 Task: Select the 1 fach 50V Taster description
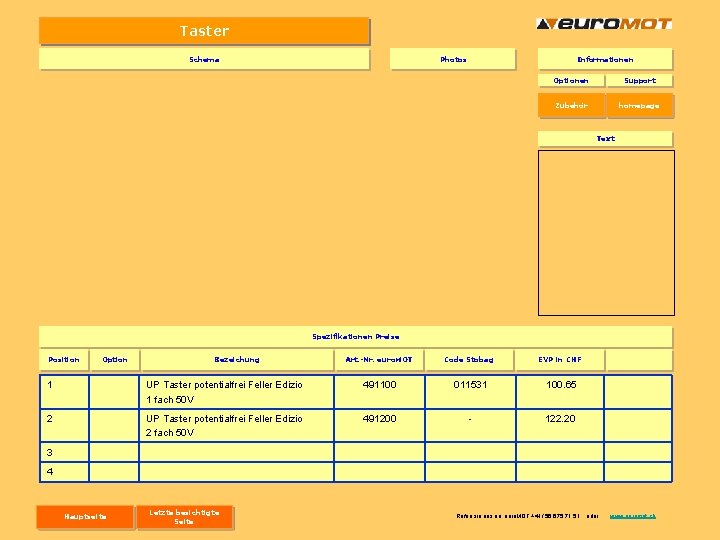click(236, 392)
